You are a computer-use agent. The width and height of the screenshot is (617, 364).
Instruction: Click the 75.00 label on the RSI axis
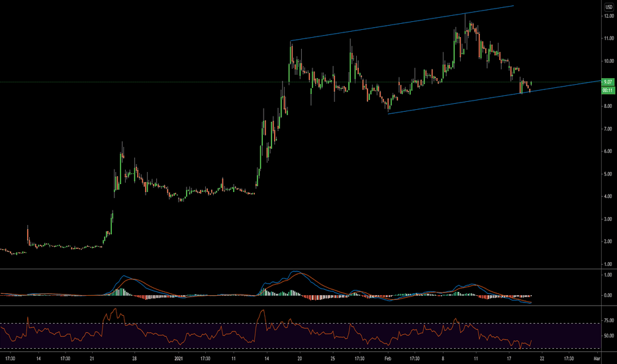coord(609,321)
